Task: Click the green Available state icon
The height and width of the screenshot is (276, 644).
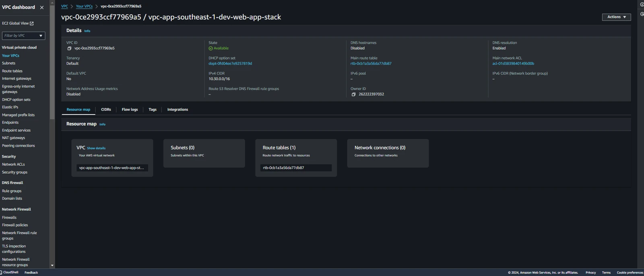Action: tap(211, 48)
